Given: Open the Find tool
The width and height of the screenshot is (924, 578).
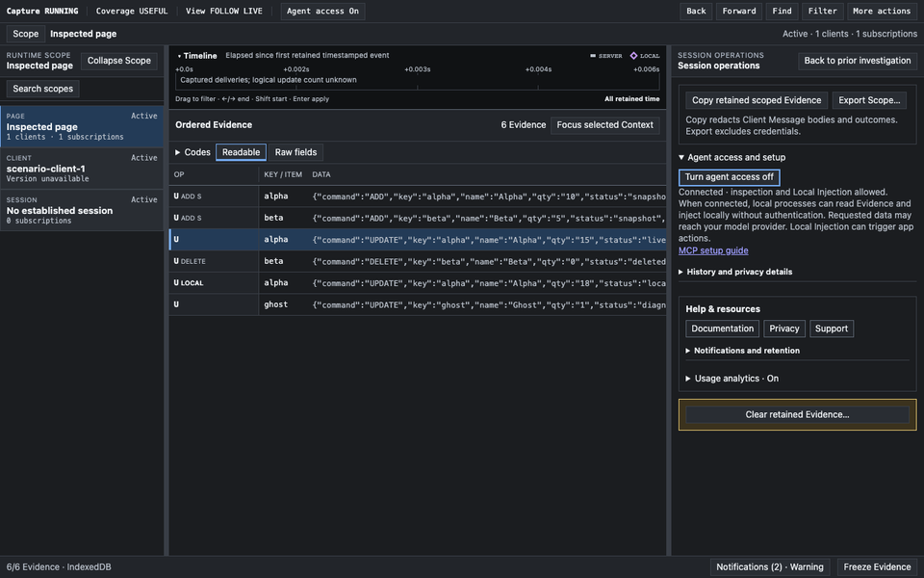Looking at the screenshot, I should coord(782,12).
